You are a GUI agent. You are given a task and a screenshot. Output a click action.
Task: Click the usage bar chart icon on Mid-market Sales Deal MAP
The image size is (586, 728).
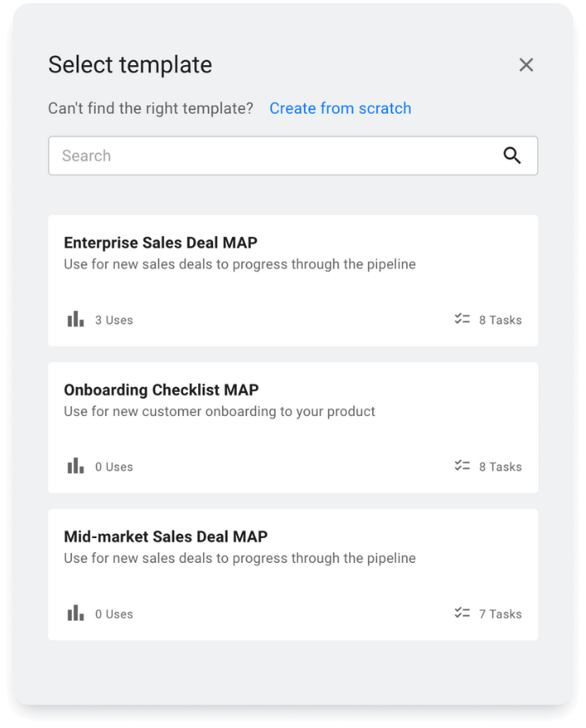(x=75, y=612)
